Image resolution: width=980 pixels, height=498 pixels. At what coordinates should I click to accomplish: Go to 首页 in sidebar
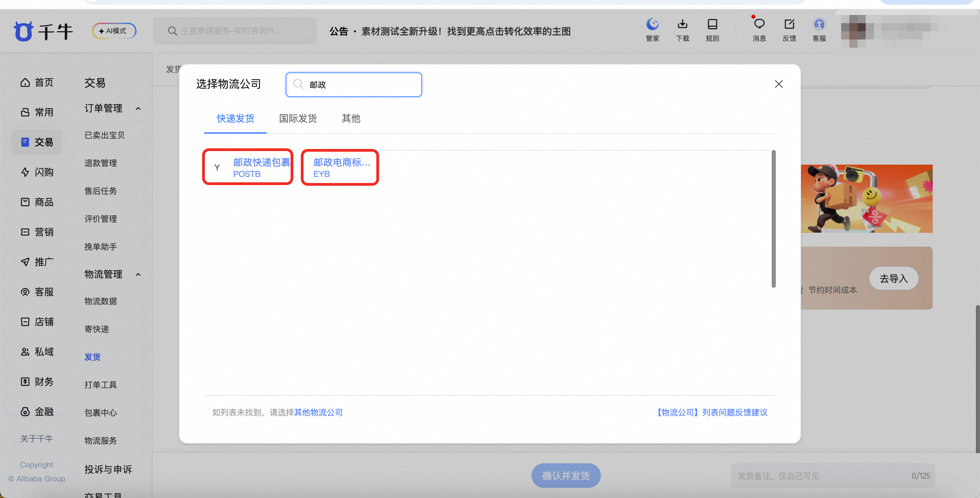point(37,82)
